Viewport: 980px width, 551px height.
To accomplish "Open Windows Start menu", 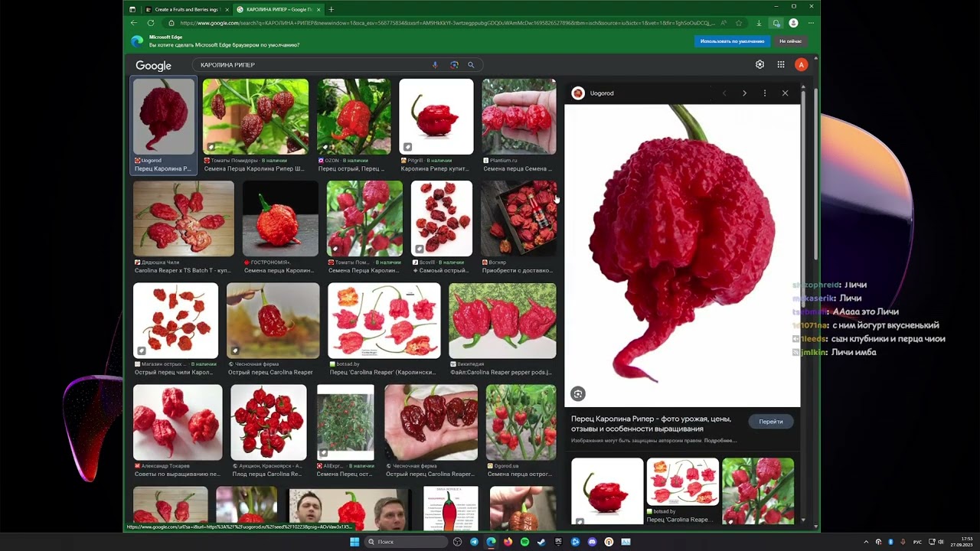I will click(x=354, y=542).
